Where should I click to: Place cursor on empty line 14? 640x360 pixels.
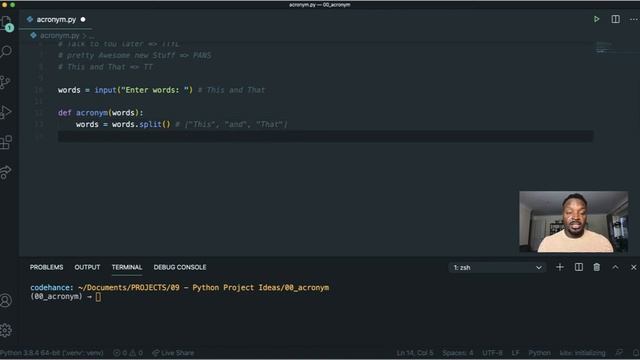325,136
